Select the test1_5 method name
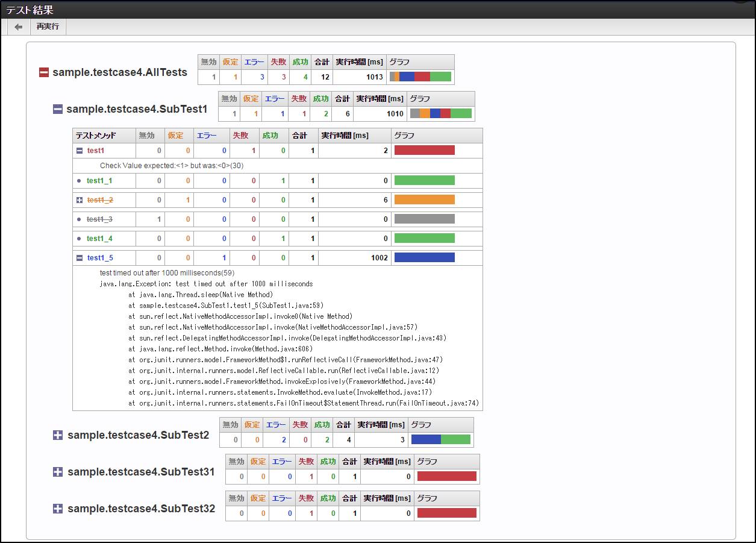 tap(100, 258)
